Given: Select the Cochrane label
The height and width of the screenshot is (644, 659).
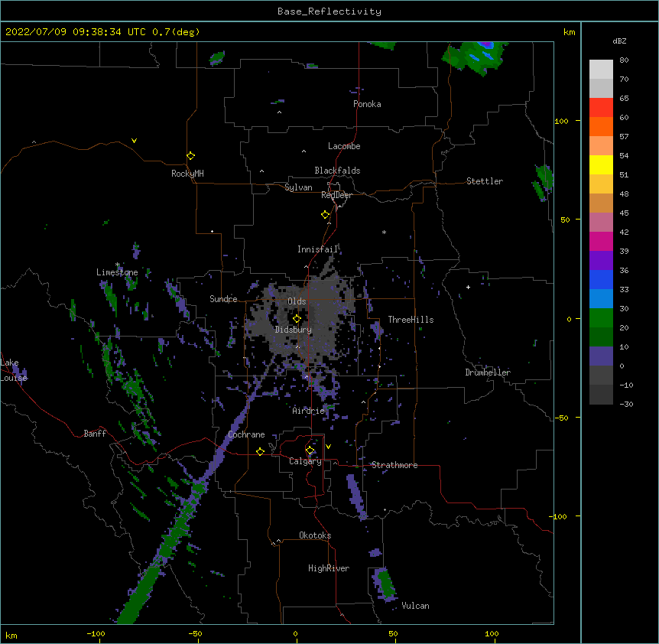Looking at the screenshot, I should point(246,434).
